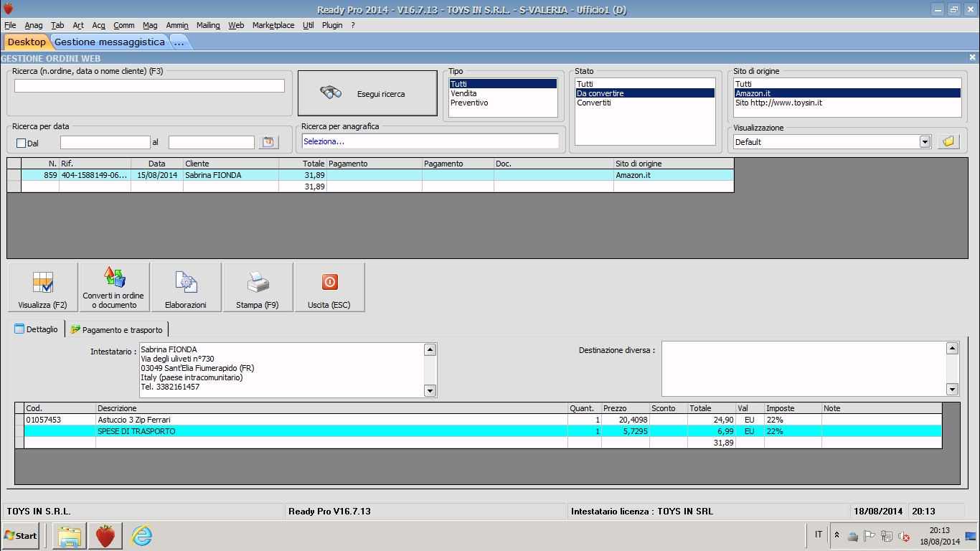This screenshot has width=980, height=551.
Task: Launch Internet Explorer from the taskbar
Action: point(142,535)
